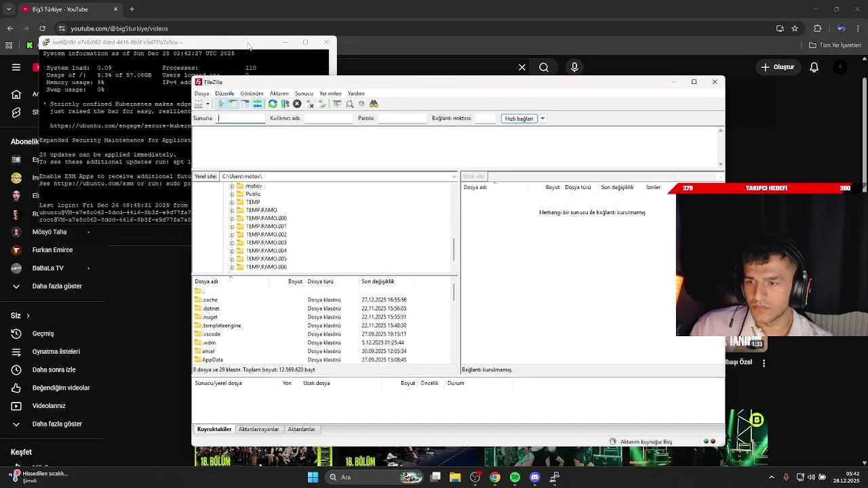This screenshot has height=488, width=868.
Task: Open the Aktarım menu
Action: 279,94
